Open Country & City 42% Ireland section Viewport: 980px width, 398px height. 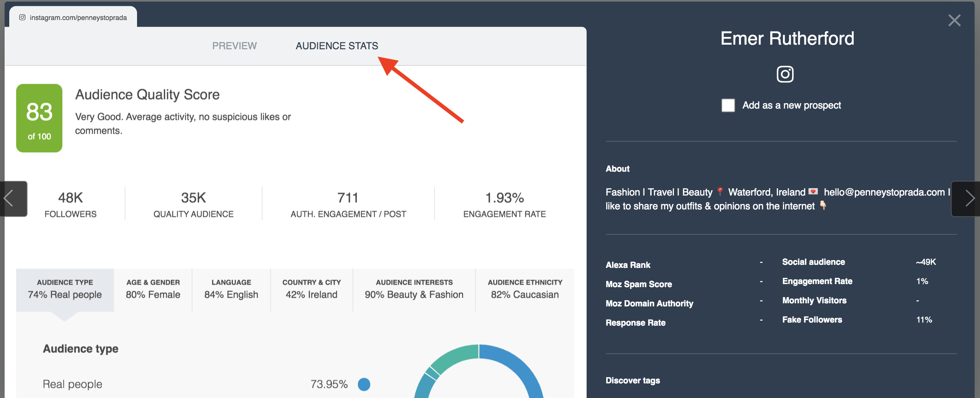click(x=311, y=289)
